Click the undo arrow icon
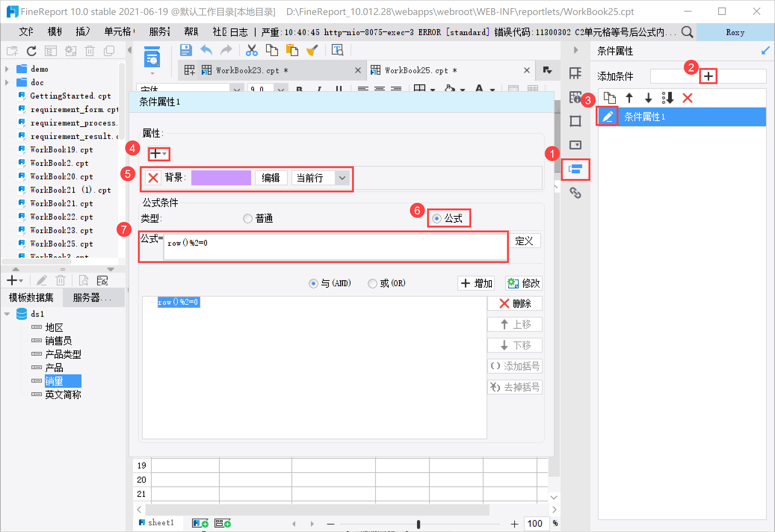775x532 pixels. (x=206, y=50)
